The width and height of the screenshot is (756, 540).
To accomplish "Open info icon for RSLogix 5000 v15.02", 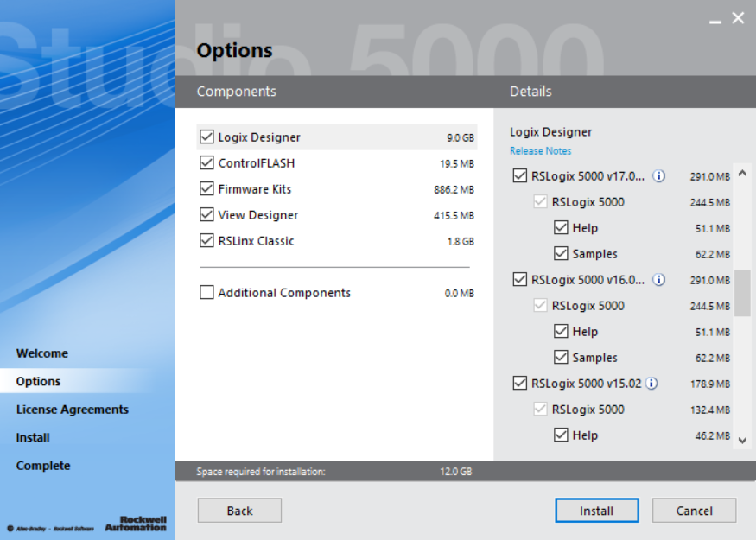I will 651,384.
